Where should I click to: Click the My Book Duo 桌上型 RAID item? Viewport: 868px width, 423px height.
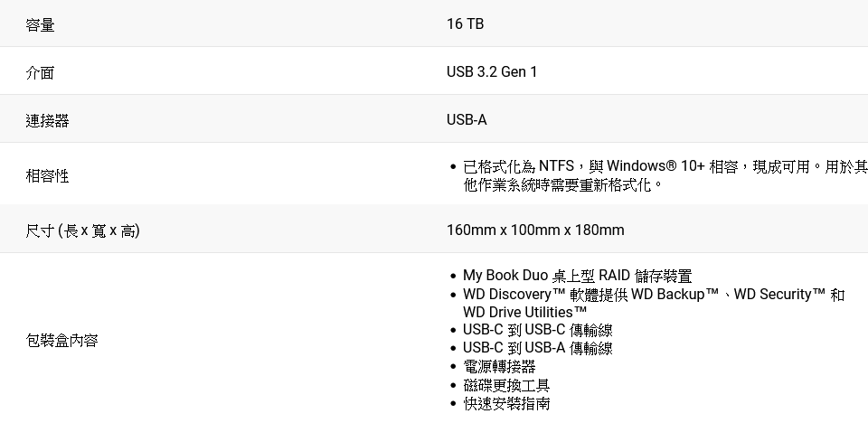577,276
